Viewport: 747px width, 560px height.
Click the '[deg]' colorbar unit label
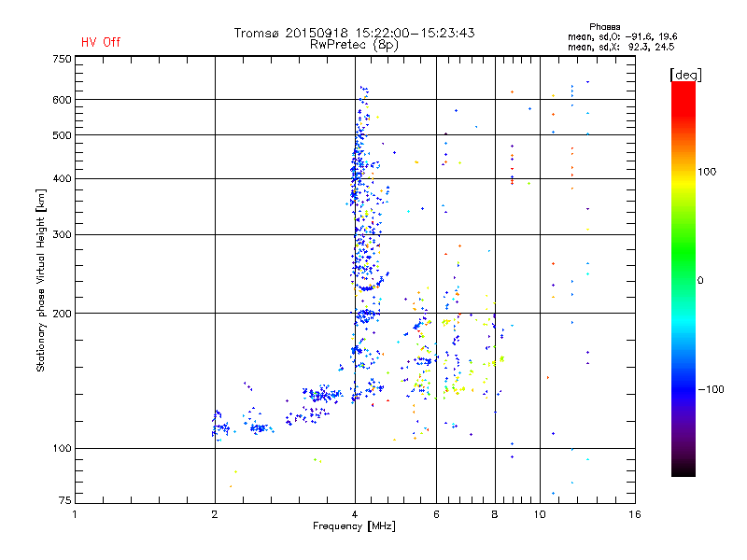(685, 75)
